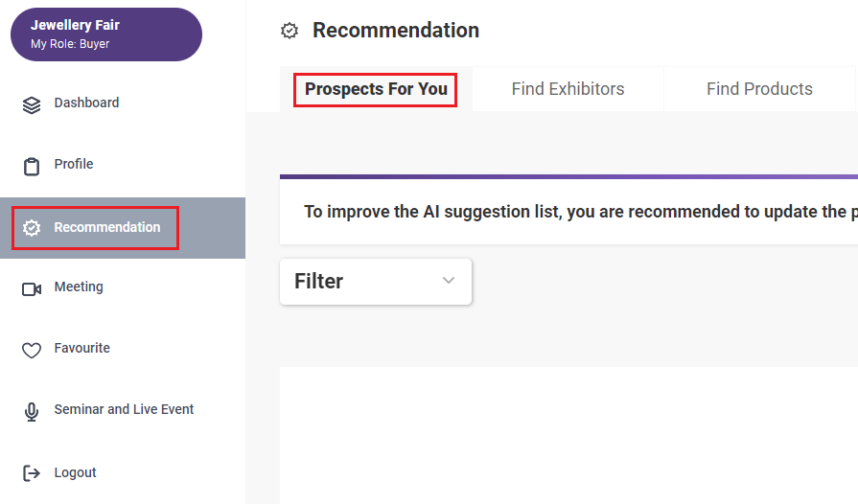858x504 pixels.
Task: Click the Meeting video camera icon
Action: (x=32, y=288)
